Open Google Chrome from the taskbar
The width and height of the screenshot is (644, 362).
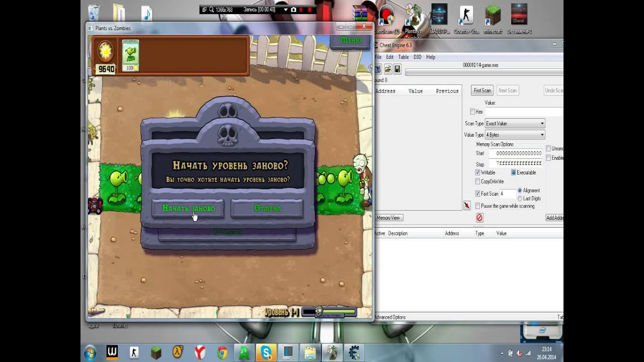click(x=222, y=352)
